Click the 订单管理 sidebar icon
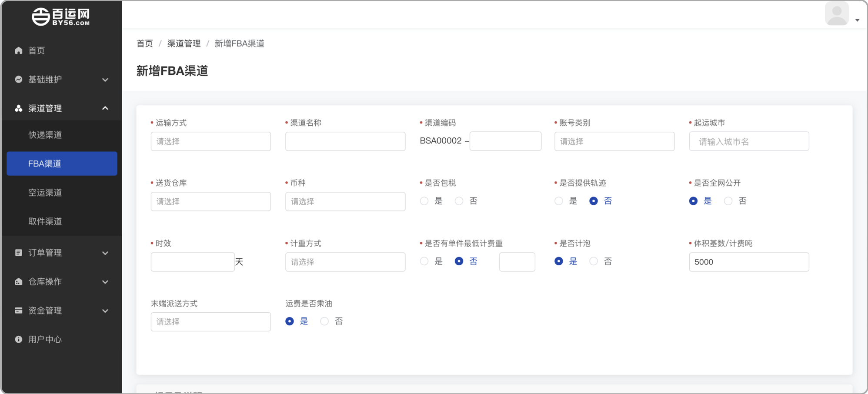 pos(18,253)
